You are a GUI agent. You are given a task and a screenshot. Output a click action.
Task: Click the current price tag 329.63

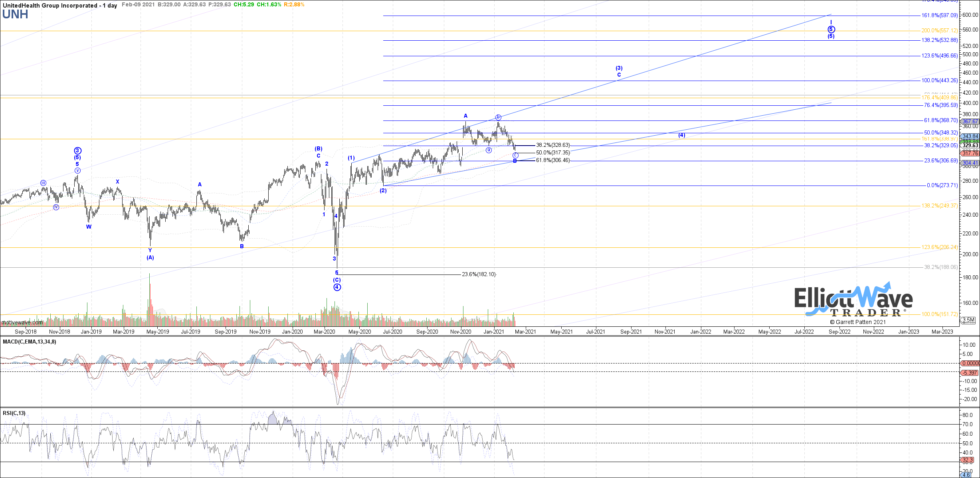[x=970, y=146]
